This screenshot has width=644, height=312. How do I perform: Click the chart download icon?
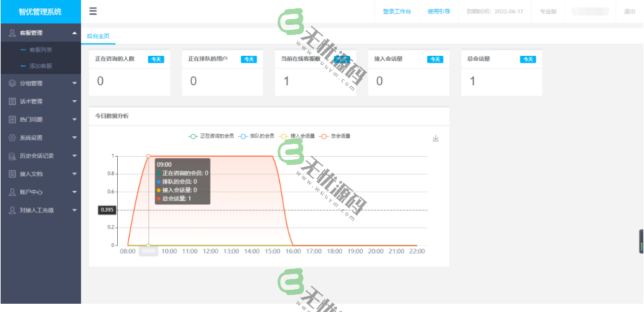(435, 138)
